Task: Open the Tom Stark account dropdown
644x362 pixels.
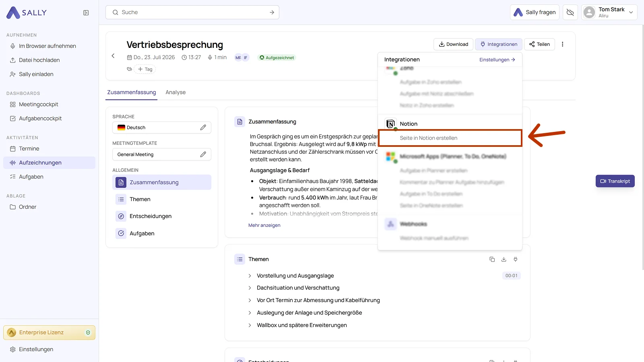Action: tap(609, 12)
